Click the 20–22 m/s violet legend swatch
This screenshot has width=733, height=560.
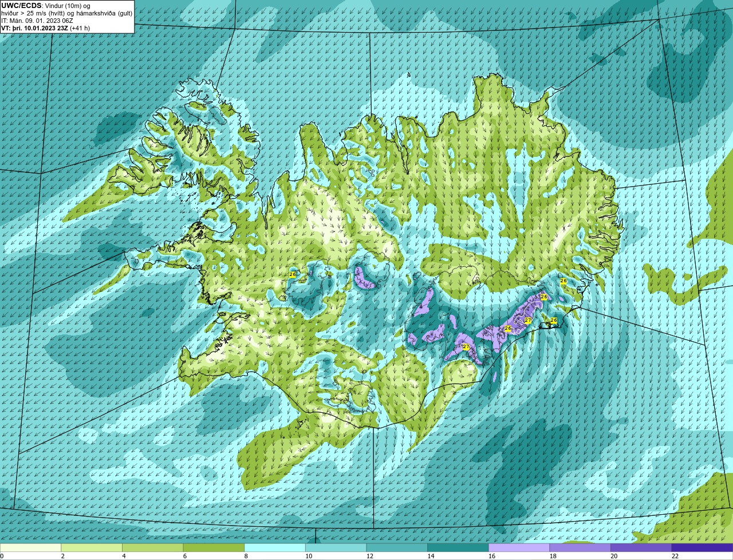click(641, 548)
